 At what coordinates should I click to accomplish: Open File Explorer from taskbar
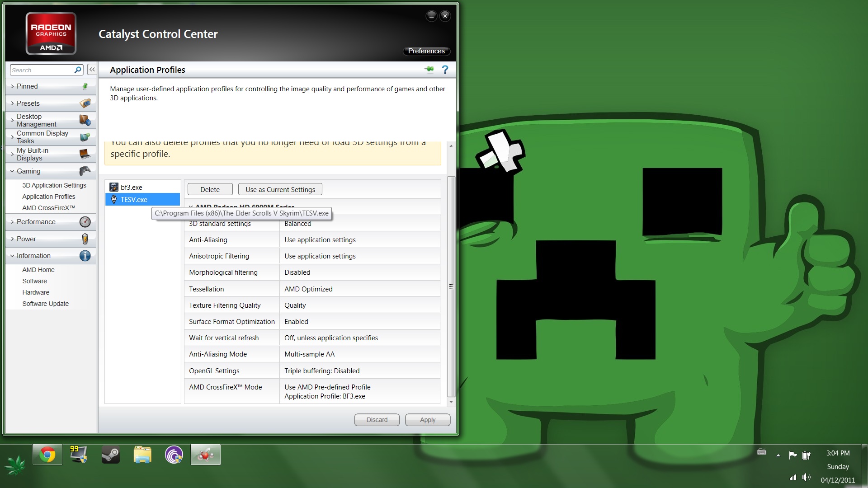click(142, 455)
